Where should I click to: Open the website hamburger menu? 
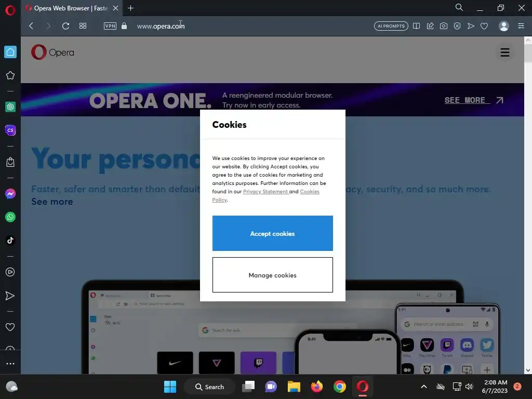click(x=505, y=52)
